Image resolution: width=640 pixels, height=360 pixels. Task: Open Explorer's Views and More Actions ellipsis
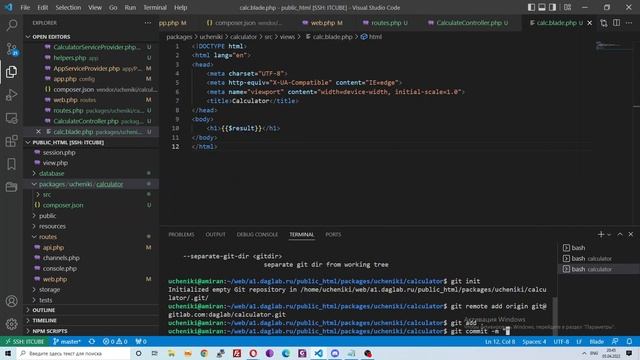point(148,23)
